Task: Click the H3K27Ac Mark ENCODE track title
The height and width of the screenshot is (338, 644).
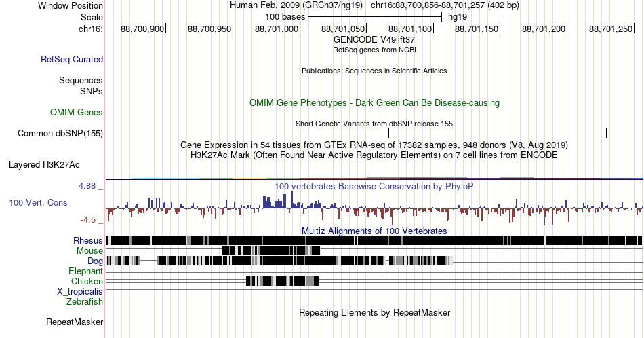Action: [374, 155]
